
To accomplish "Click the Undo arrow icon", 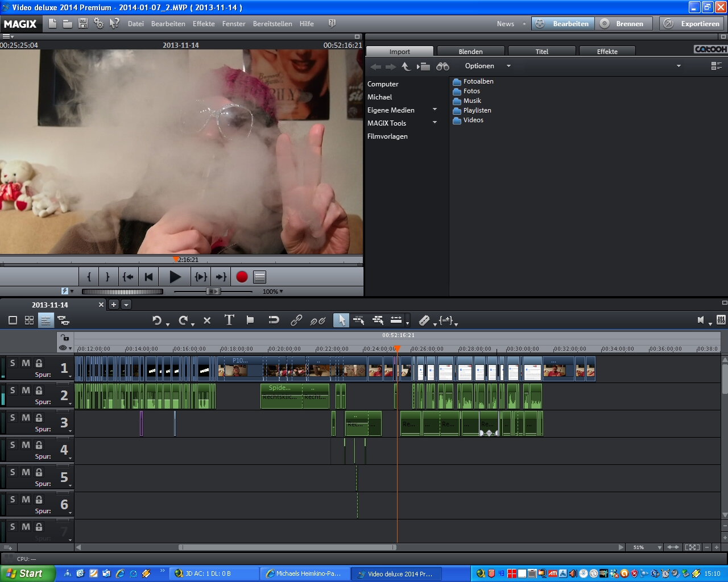I will pos(157,321).
